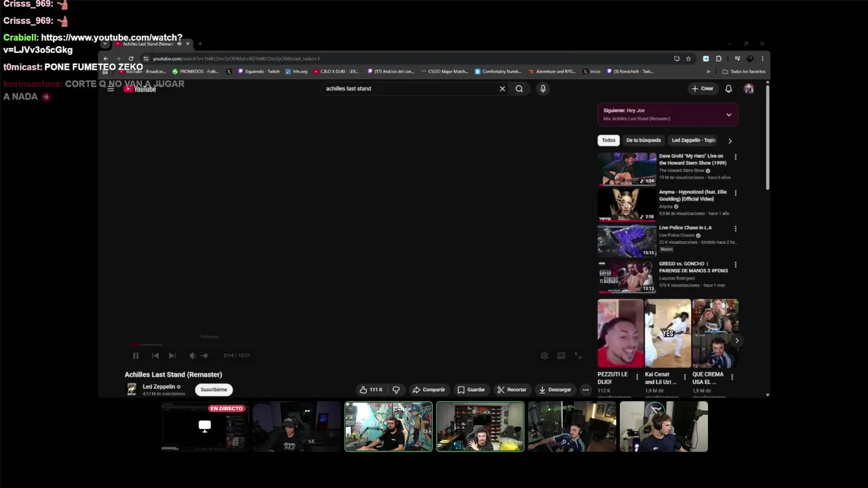Open Siguiendo - Twitch bookmark
868x488 pixels.
(258, 71)
